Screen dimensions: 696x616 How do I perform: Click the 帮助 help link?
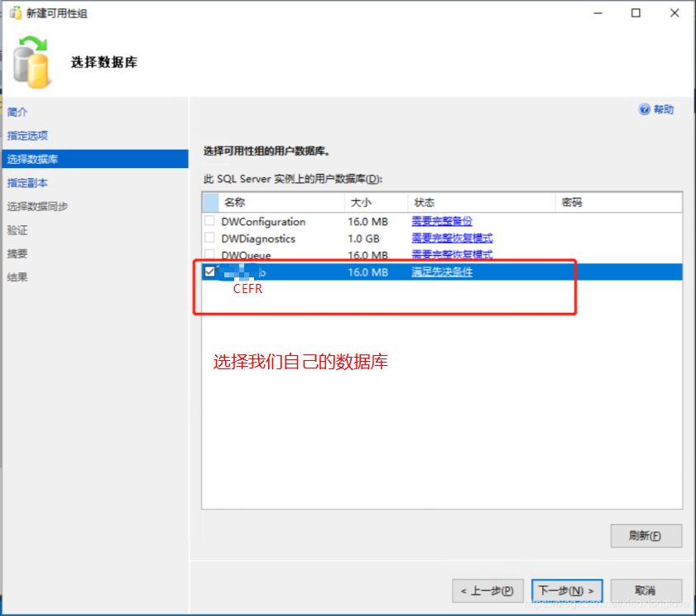pyautogui.click(x=664, y=109)
